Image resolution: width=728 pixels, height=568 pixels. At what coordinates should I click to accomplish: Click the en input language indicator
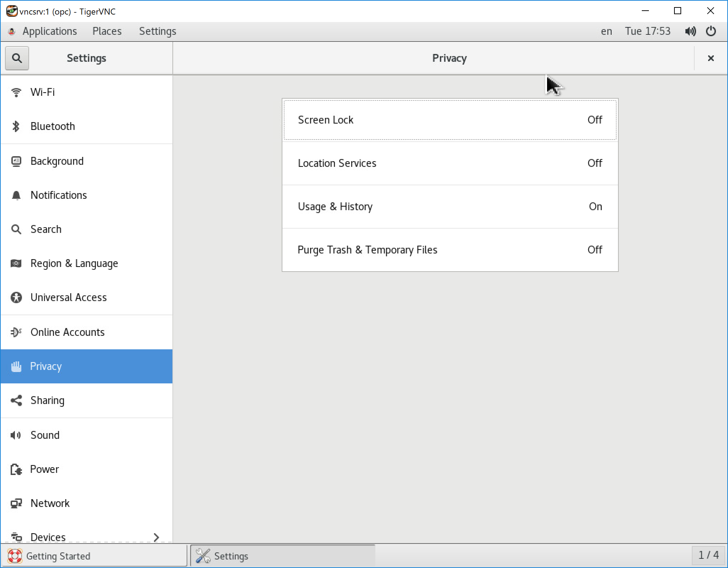(606, 31)
